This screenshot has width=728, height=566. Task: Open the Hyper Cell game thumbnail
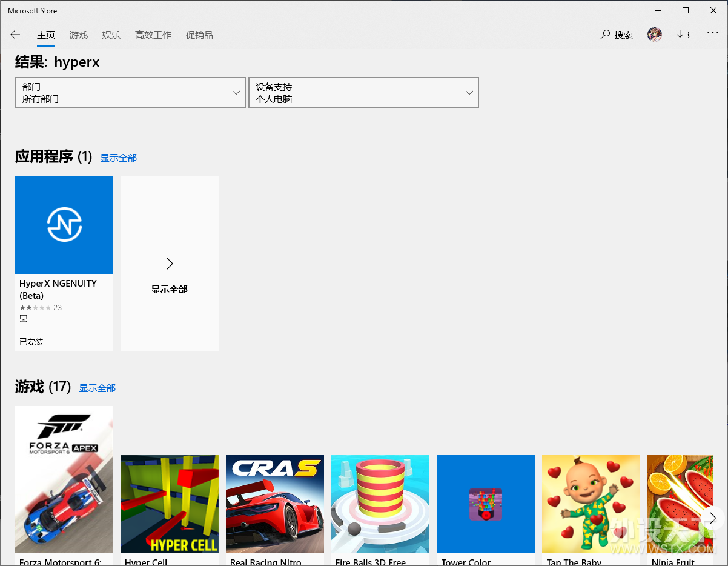pos(170,504)
